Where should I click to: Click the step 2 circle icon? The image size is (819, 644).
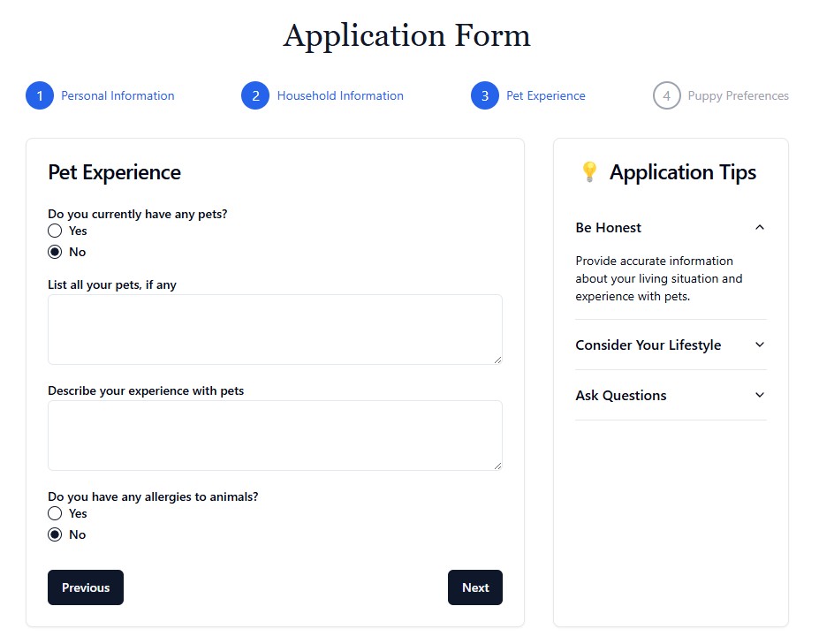tap(255, 96)
